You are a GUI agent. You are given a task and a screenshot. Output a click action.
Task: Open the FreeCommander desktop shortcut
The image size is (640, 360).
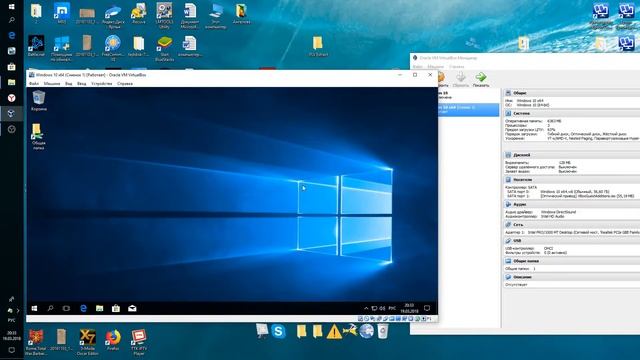click(x=113, y=48)
